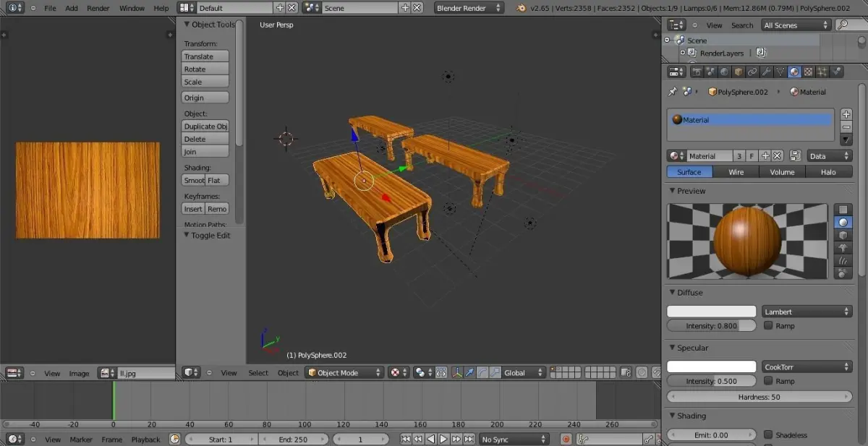Show cube material preview type

click(x=843, y=235)
